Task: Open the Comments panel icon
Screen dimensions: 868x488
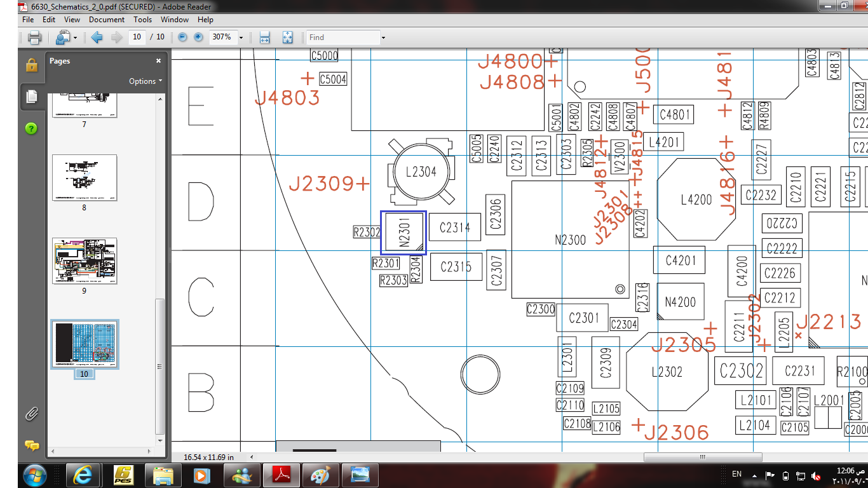Action: [31, 445]
